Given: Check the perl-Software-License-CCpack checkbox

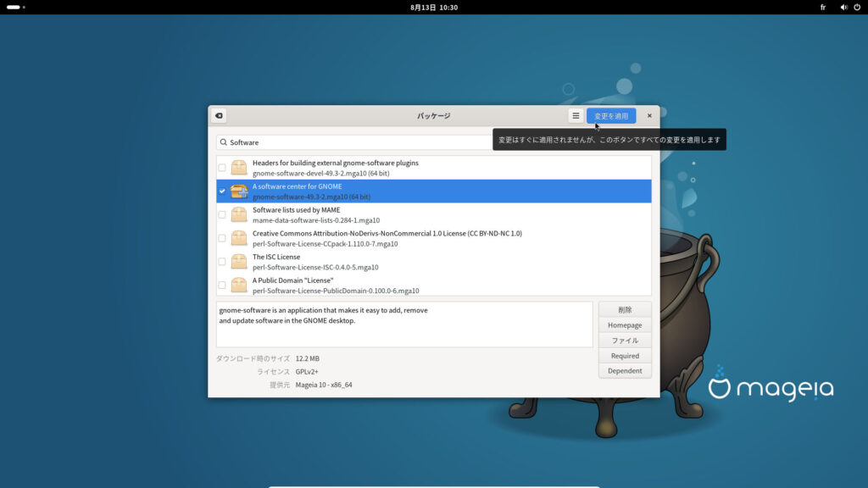Looking at the screenshot, I should [x=222, y=238].
